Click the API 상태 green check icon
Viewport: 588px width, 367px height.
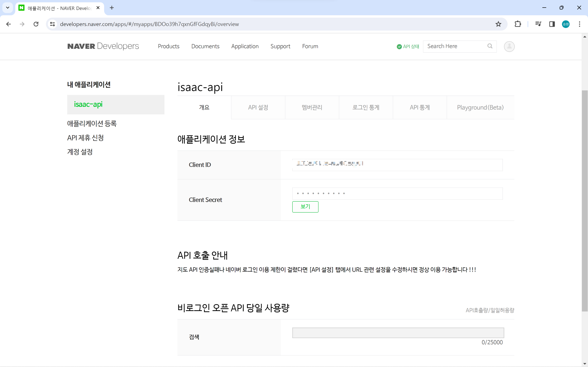(399, 47)
